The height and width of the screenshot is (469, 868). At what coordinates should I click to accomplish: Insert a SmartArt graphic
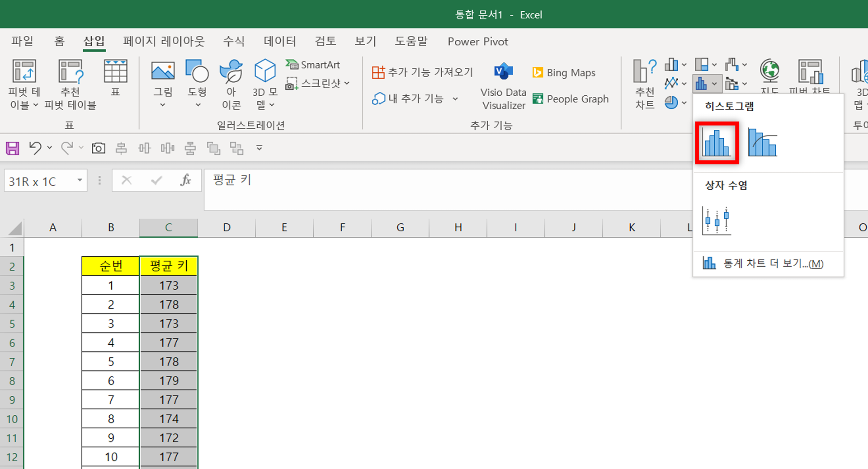[313, 64]
